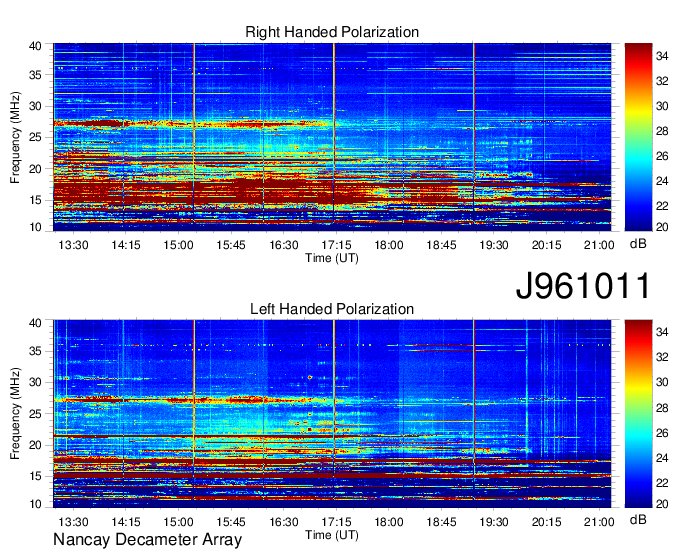Viewport: 680px width, 552px height.
Task: Click the 20:15 time tick of right-handed plot
Action: (547, 245)
